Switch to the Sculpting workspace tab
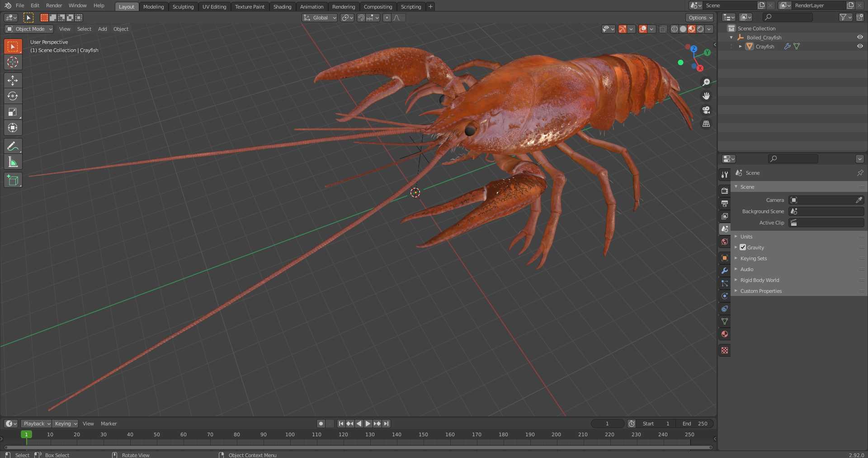 point(183,6)
